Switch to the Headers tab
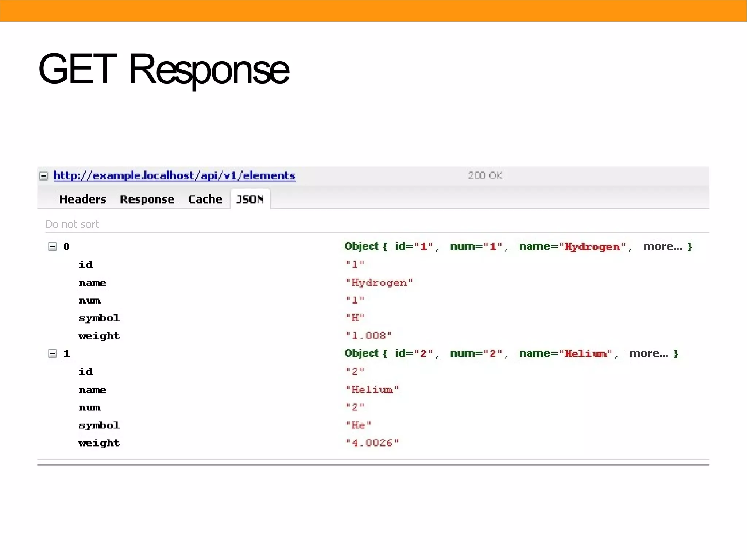The width and height of the screenshot is (747, 560). pyautogui.click(x=83, y=199)
